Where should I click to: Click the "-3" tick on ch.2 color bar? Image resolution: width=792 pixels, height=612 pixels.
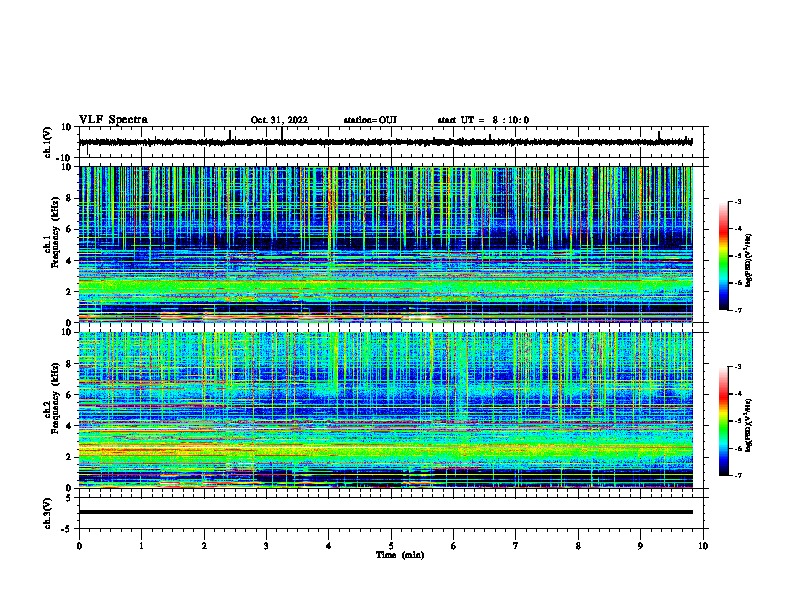pyautogui.click(x=738, y=367)
